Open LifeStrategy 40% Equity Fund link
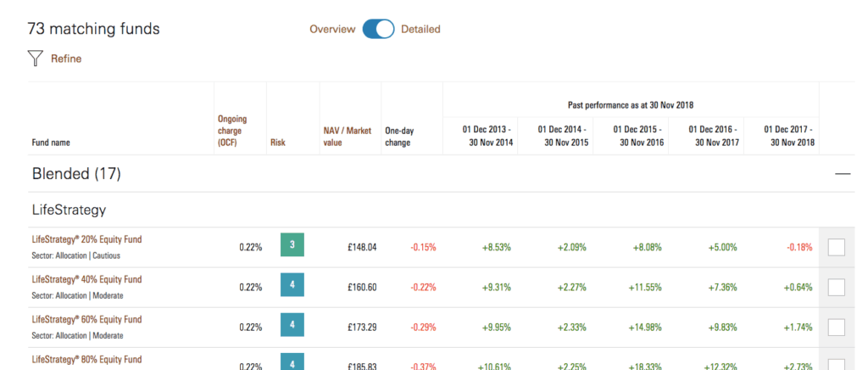 pos(87,280)
